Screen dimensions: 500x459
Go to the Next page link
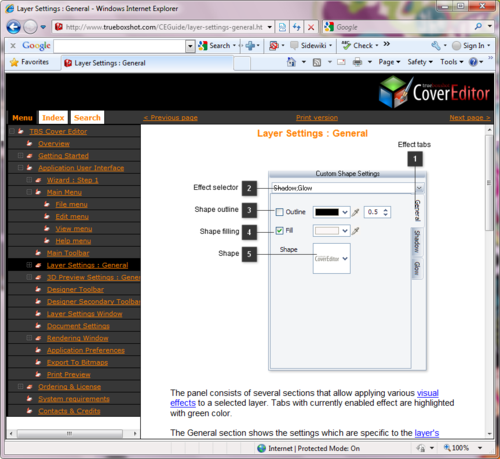click(x=470, y=118)
